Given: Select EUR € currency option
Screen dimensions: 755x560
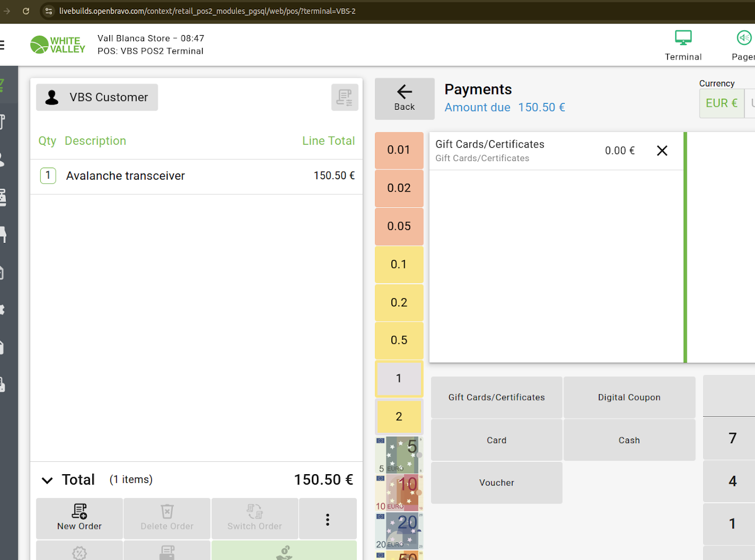Looking at the screenshot, I should [x=721, y=103].
